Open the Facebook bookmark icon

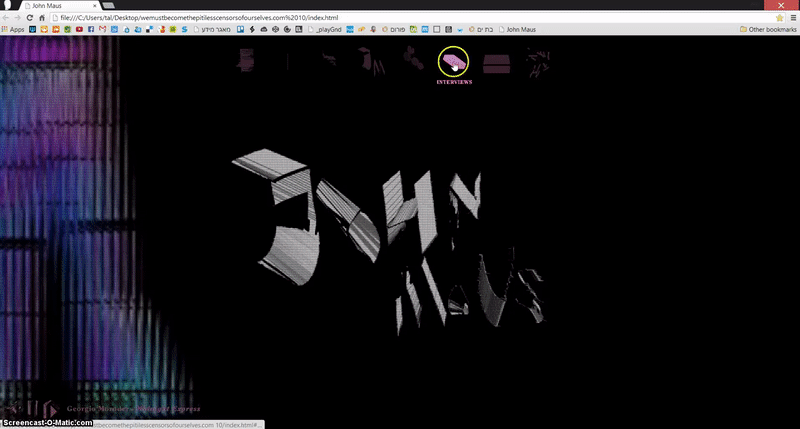[x=91, y=30]
